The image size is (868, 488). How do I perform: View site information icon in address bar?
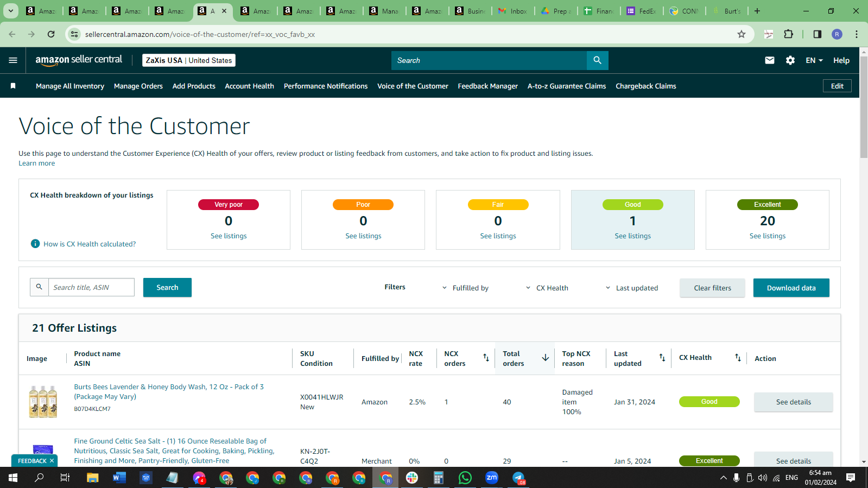[75, 34]
